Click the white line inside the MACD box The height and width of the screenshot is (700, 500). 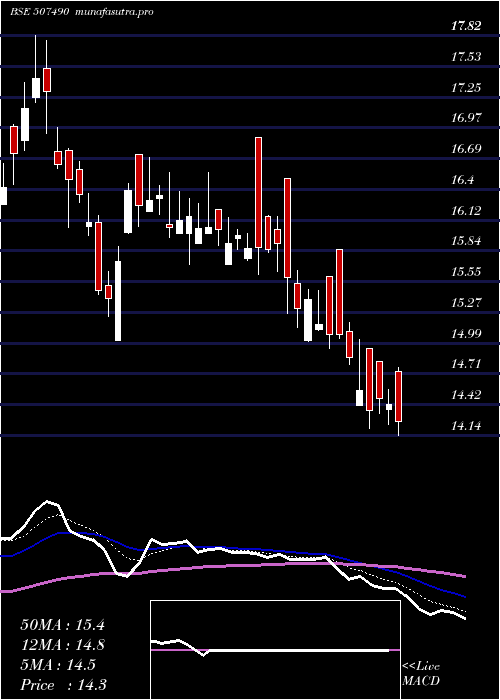(270, 648)
